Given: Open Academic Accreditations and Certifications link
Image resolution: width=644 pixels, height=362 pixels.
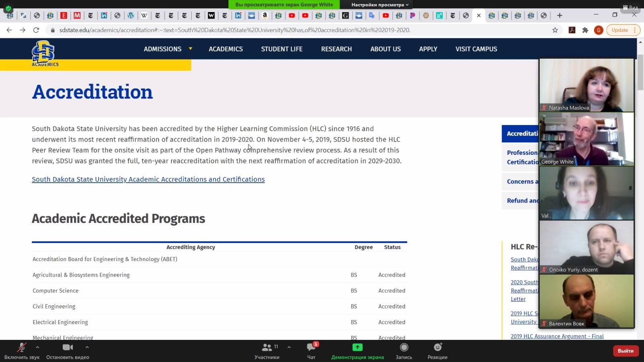Looking at the screenshot, I should tap(148, 179).
